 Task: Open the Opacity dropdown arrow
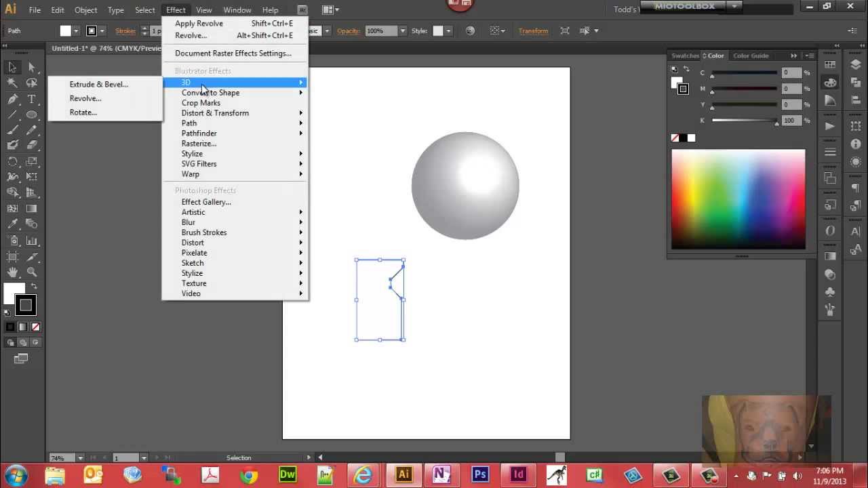point(402,31)
